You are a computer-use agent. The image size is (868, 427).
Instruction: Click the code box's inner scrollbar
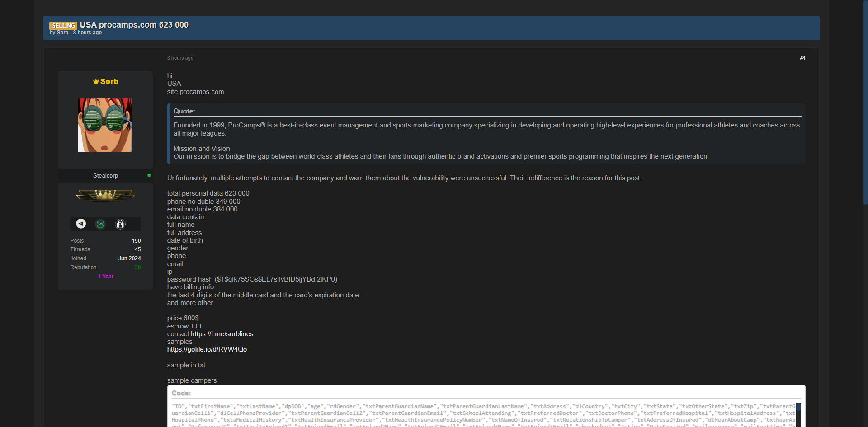point(798,407)
